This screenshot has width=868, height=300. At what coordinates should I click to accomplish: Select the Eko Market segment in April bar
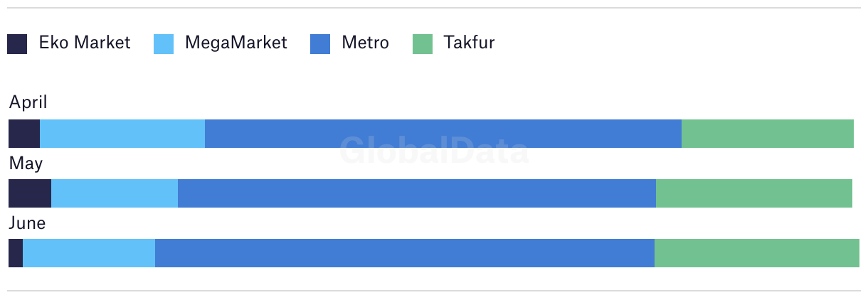24,134
